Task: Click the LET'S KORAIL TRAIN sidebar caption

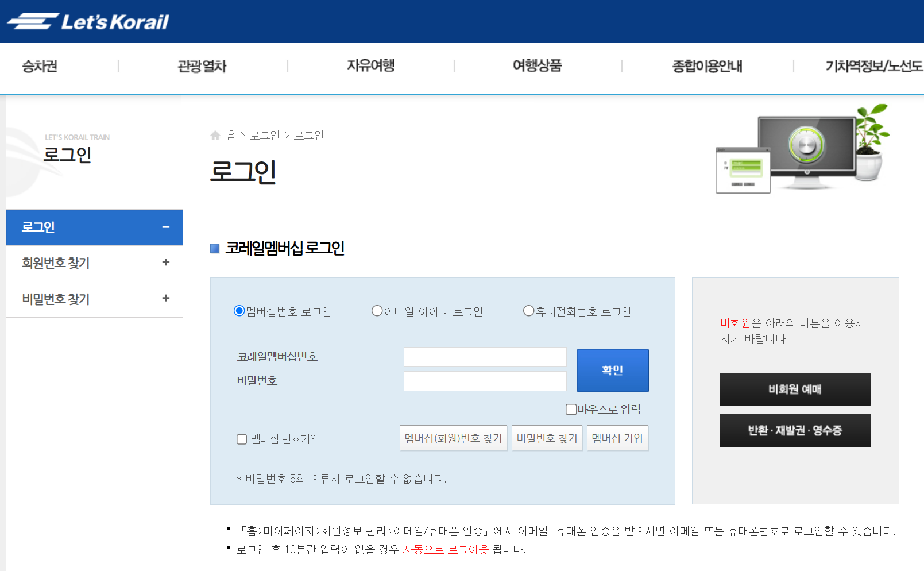Action: coord(78,138)
